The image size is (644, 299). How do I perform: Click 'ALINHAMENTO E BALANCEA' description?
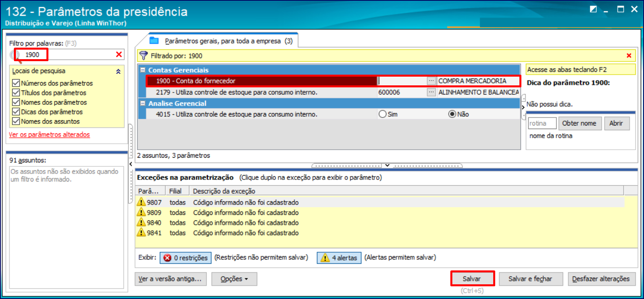[479, 92]
